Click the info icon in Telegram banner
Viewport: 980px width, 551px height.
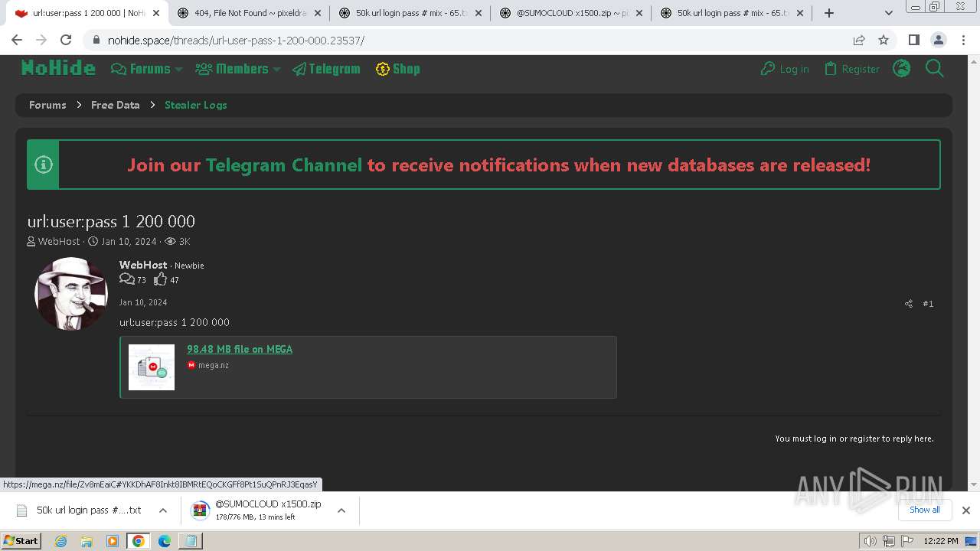coord(44,165)
